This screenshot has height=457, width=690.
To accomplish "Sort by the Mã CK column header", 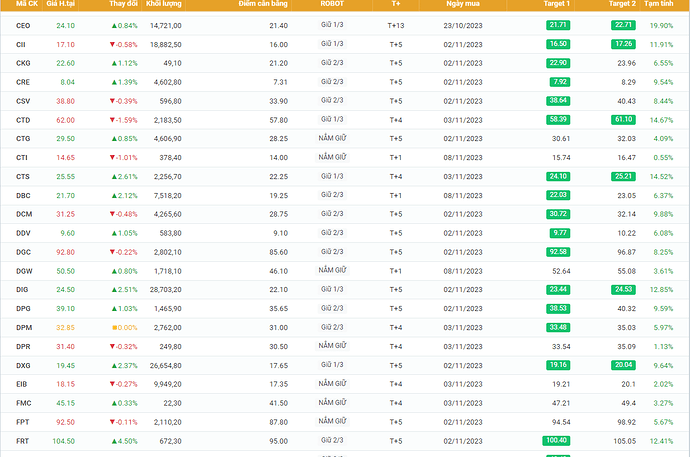I will tap(27, 4).
